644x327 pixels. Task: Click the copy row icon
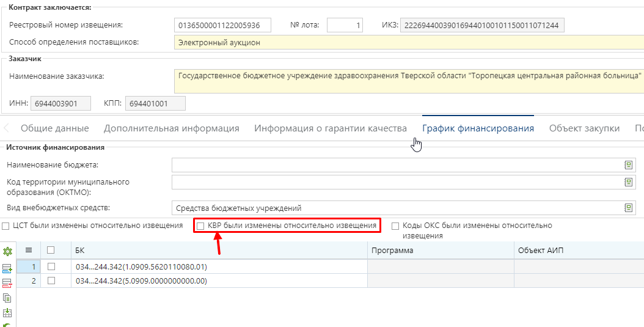[x=7, y=298]
